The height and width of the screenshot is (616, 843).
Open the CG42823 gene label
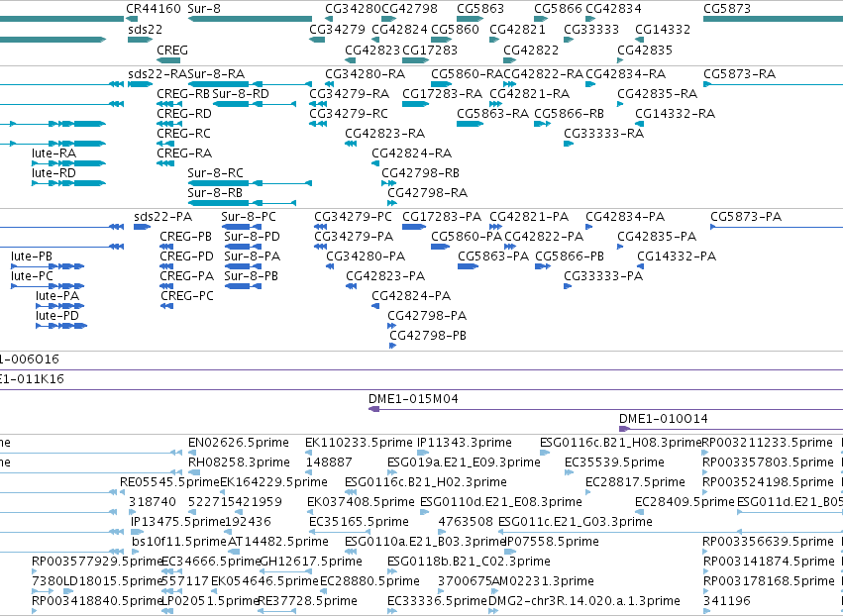[372, 50]
